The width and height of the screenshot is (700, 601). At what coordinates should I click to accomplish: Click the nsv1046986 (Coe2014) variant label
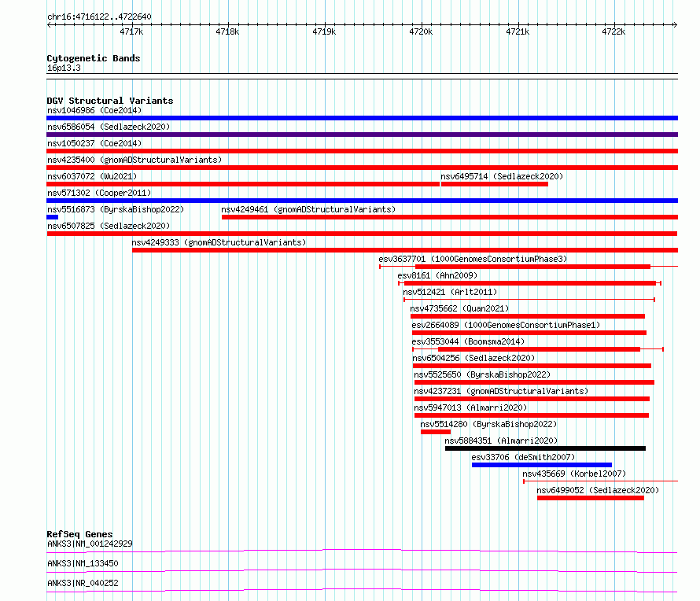click(94, 110)
